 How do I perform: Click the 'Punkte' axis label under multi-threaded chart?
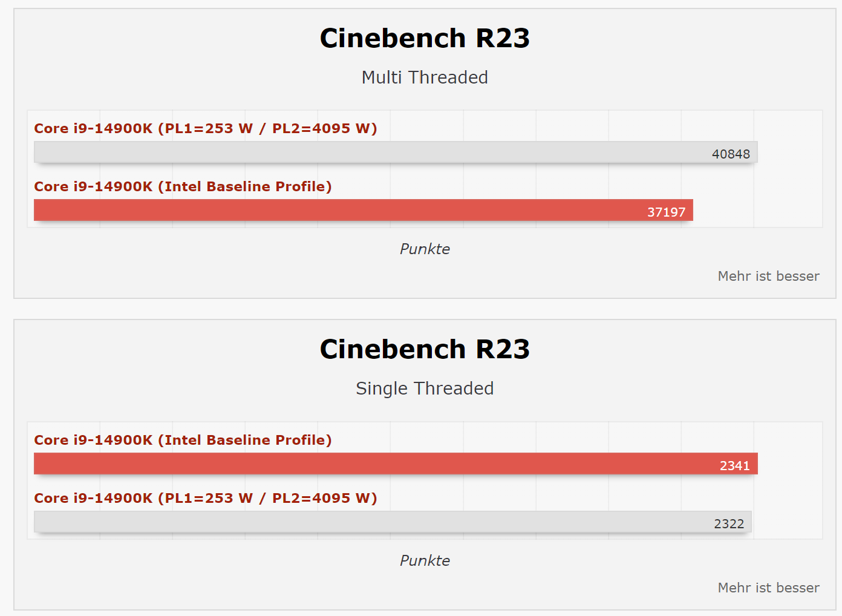(x=425, y=249)
